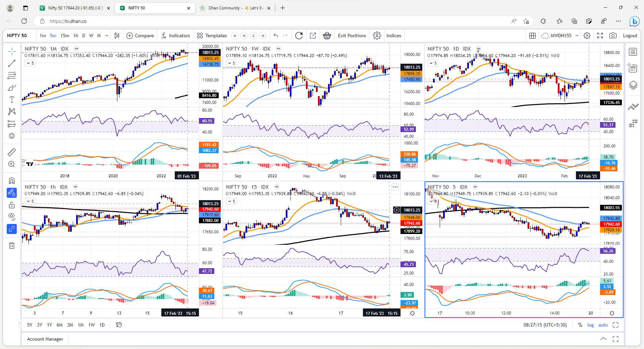Open the watchlist panel icon

(x=633, y=52)
